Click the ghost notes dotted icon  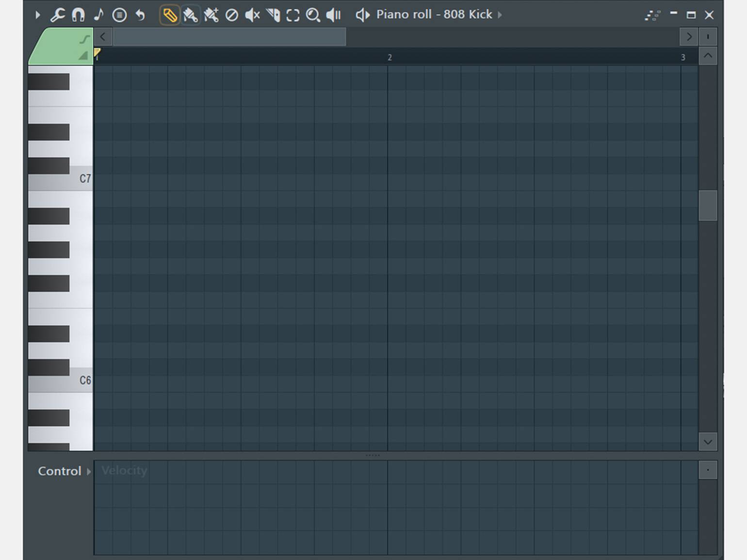pyautogui.click(x=653, y=16)
